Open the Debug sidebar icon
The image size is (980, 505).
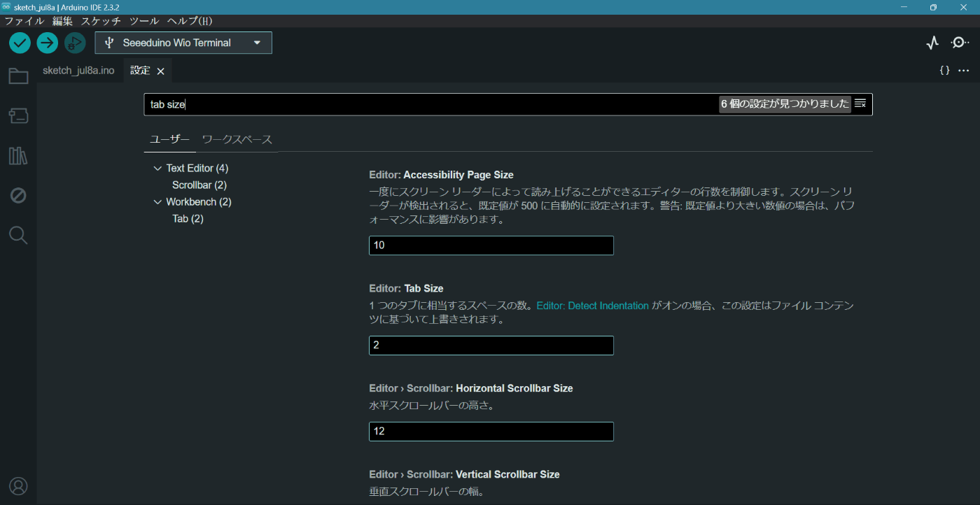click(x=18, y=195)
